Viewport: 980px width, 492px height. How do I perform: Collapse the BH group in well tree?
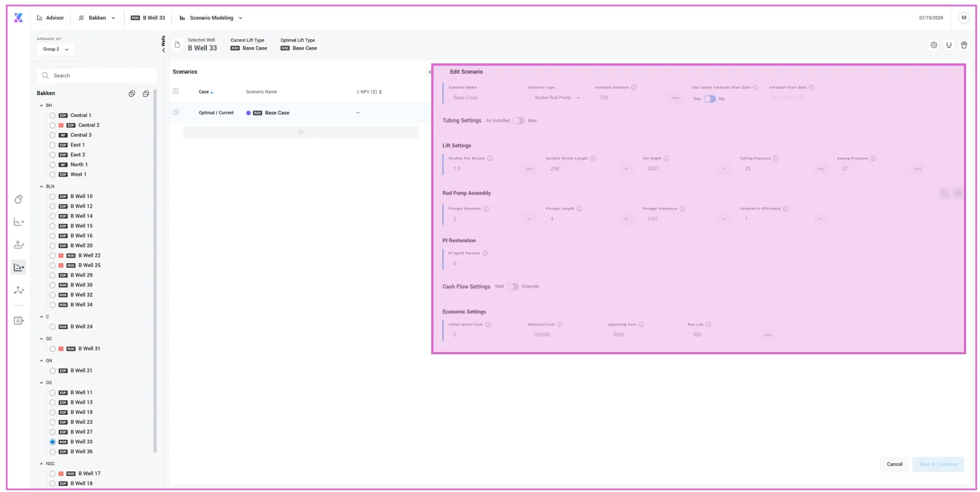click(42, 105)
